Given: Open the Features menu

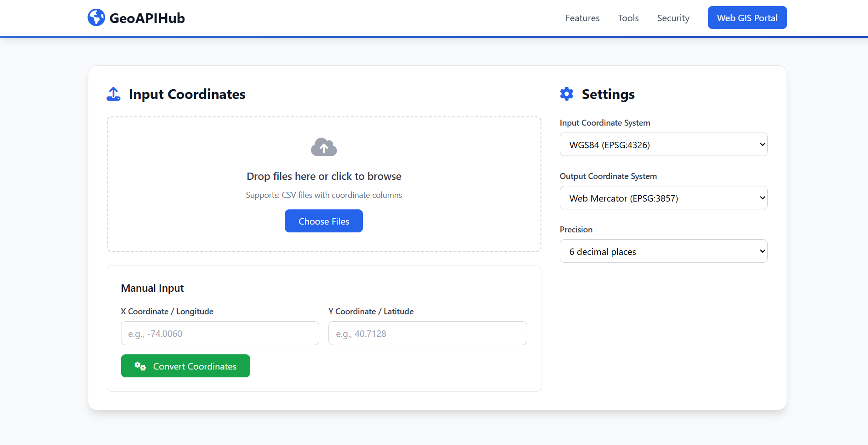Looking at the screenshot, I should coord(582,18).
